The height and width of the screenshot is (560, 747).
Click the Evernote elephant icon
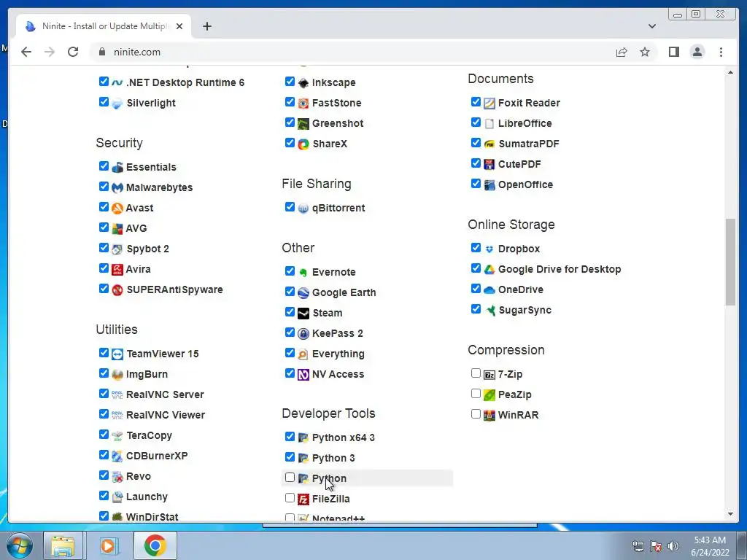tap(303, 273)
